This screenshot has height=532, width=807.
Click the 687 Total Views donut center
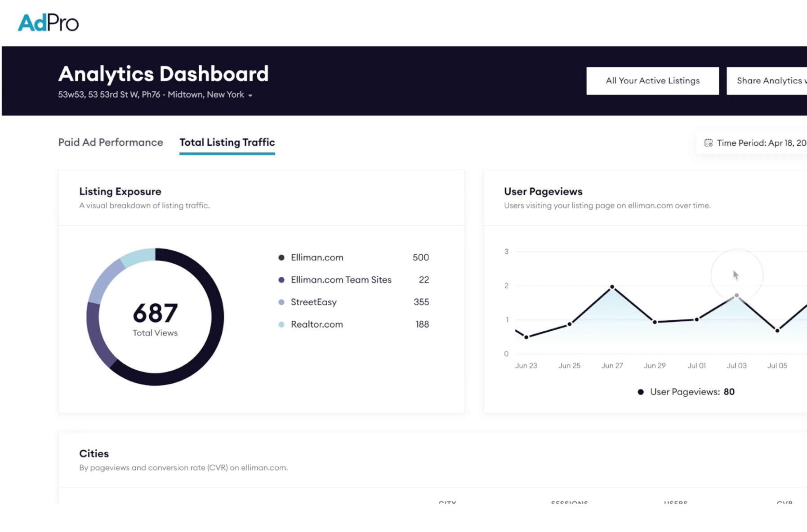pos(155,318)
